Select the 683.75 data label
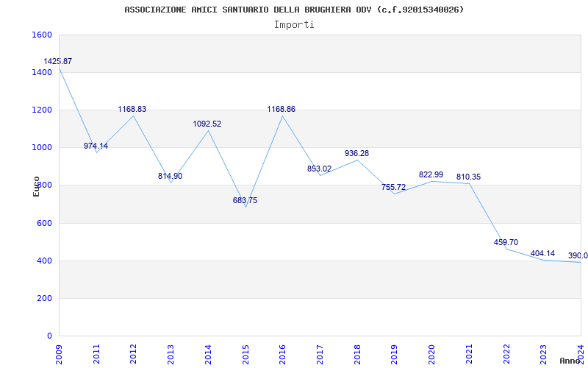 (245, 200)
